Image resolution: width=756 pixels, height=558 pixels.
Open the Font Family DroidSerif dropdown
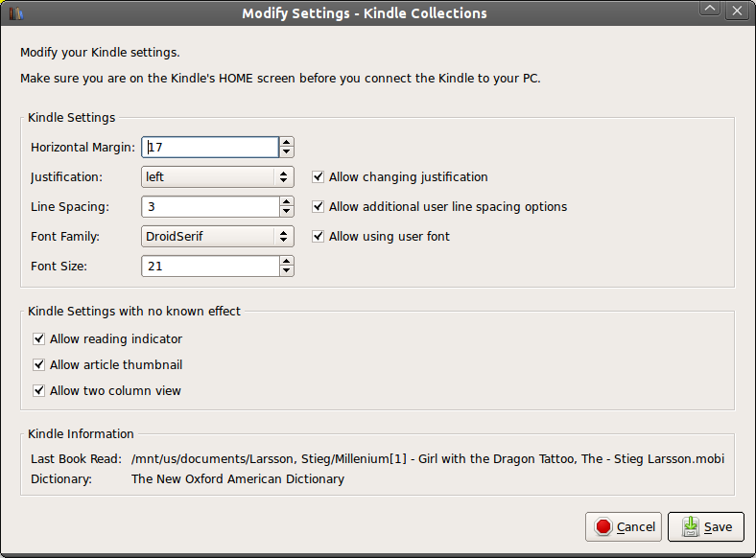[x=217, y=237]
